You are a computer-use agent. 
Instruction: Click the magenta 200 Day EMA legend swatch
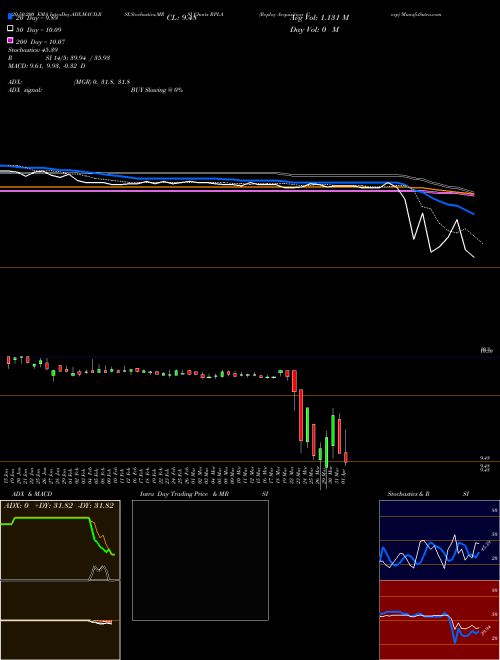pos(10,40)
